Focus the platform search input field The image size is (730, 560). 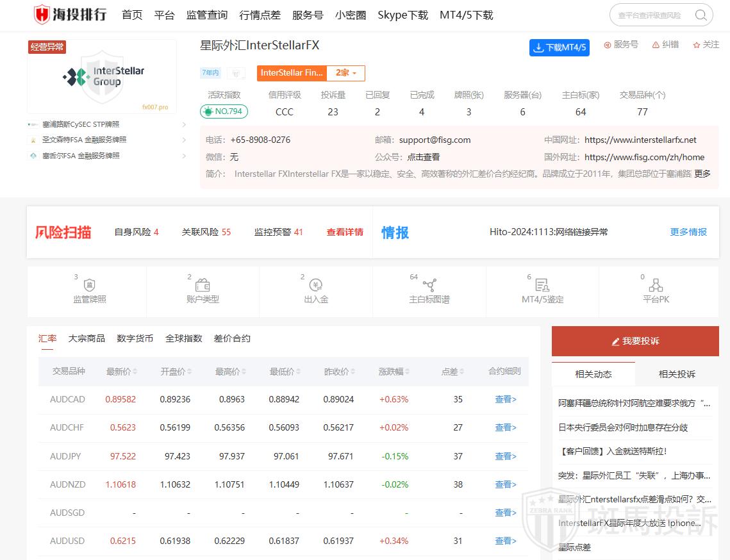651,15
